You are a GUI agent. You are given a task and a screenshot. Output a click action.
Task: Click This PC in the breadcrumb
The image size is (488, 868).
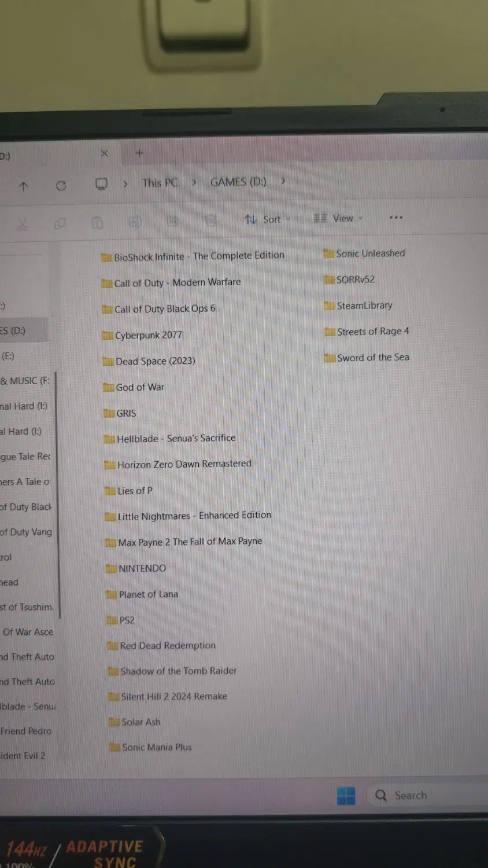click(x=160, y=183)
